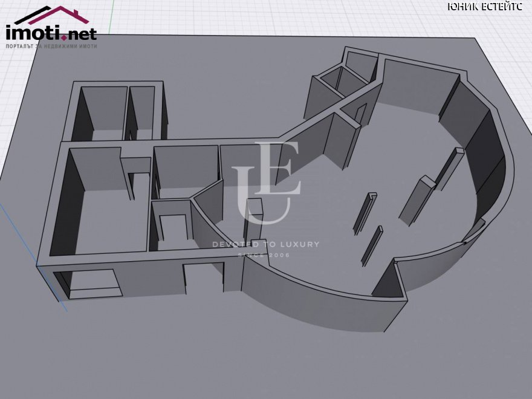Click the UE watermark monogram

click(266, 183)
